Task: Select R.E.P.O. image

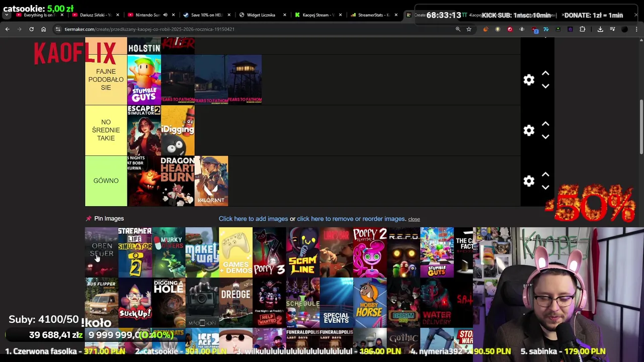Action: point(404,252)
